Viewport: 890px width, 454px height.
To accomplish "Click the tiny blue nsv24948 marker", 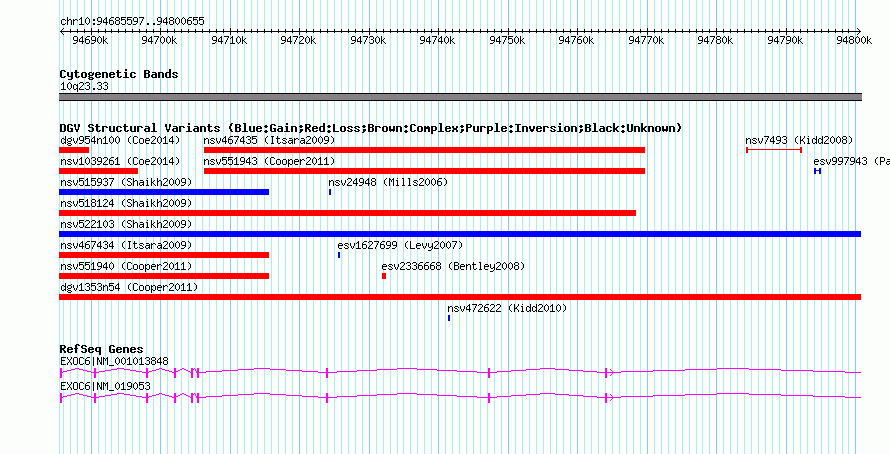I will point(330,192).
